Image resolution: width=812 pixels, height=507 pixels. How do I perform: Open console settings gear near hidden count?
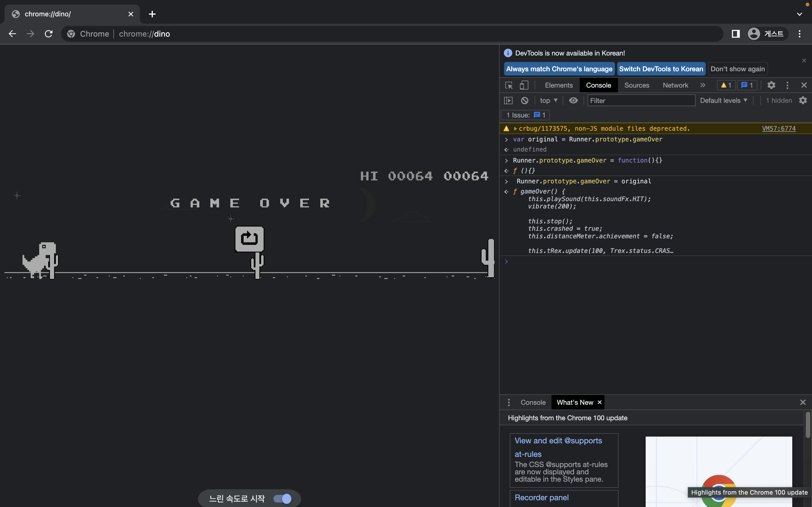tap(803, 101)
